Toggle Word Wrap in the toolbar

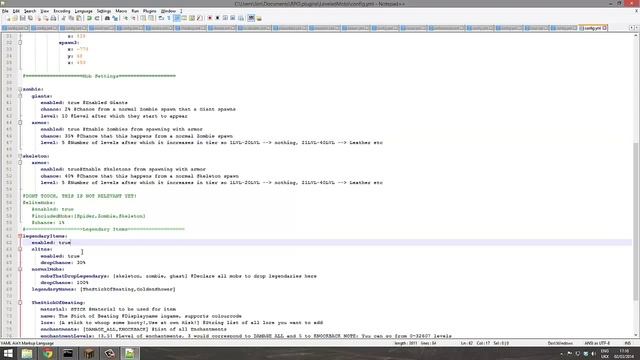pyautogui.click(x=161, y=18)
